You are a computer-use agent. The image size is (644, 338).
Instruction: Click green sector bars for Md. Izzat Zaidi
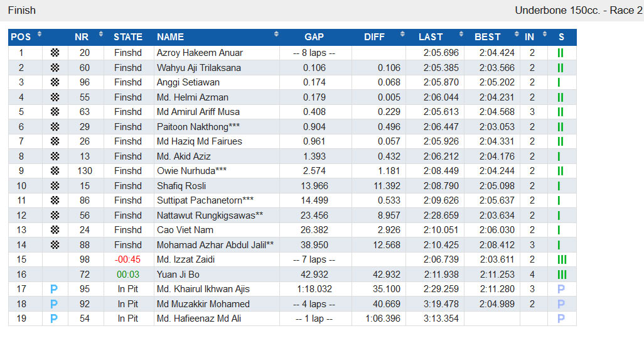(562, 259)
